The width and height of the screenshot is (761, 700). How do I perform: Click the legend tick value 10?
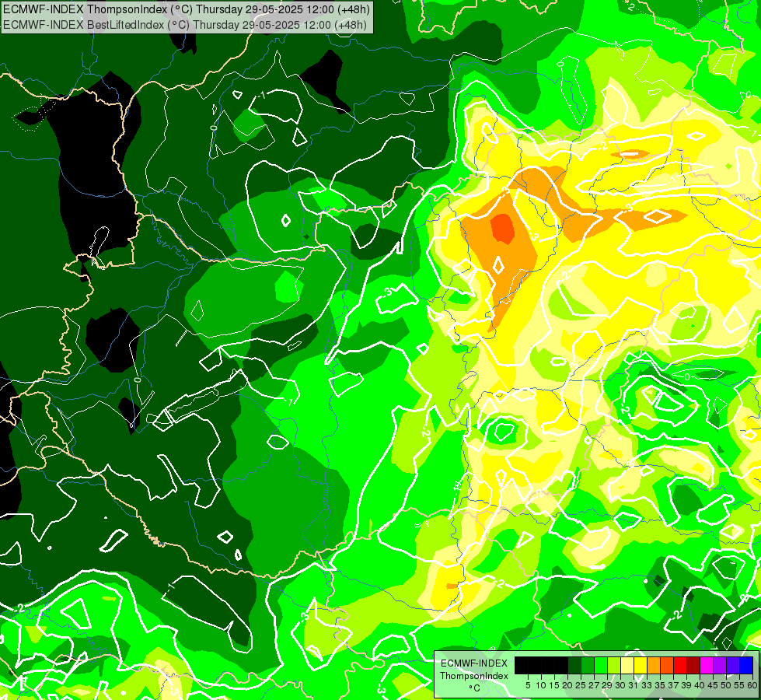541,685
